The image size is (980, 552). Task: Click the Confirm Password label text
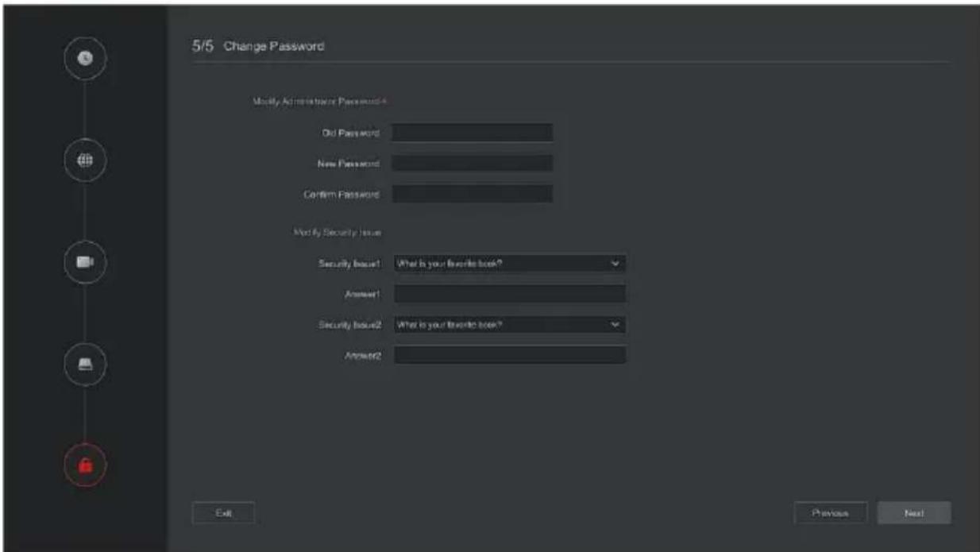coord(347,194)
